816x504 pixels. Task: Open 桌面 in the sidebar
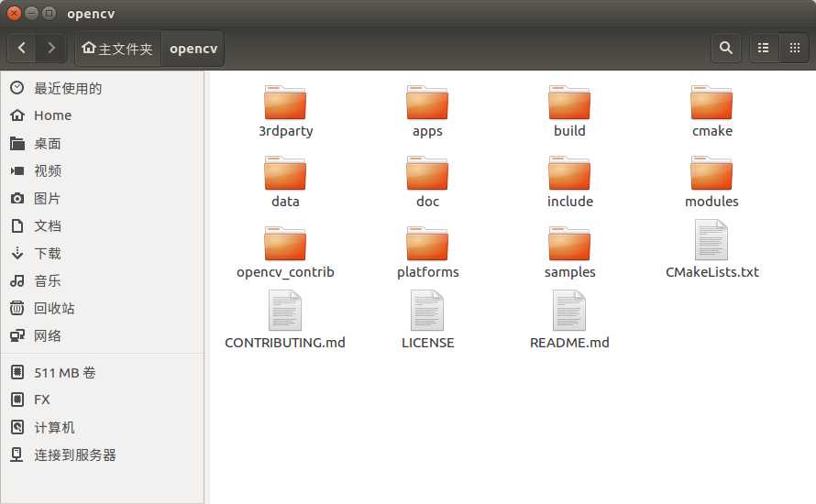(102, 144)
